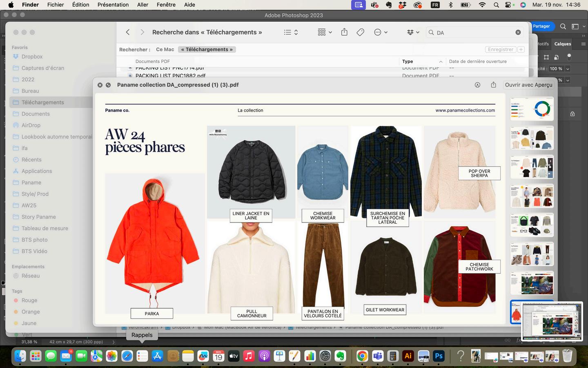Select the Rouge tag in sidebar
Viewport: 588px width, 368px height.
(x=29, y=301)
